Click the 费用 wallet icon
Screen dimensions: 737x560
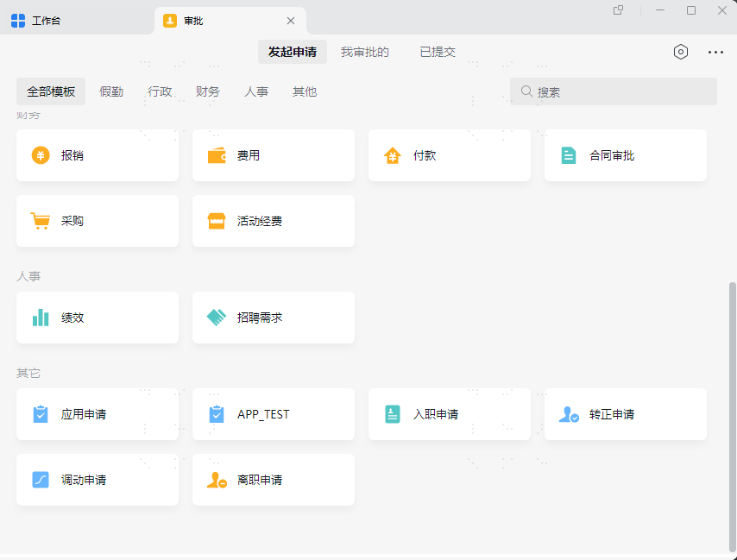tap(217, 155)
